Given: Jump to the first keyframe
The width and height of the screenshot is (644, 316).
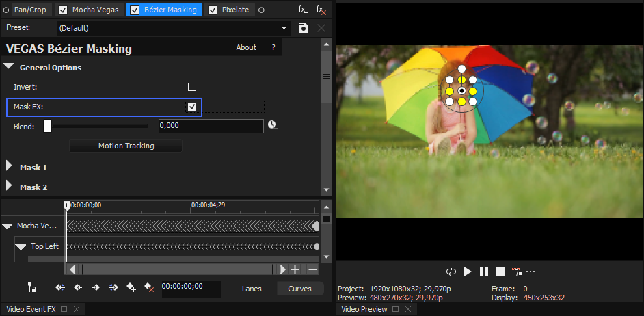Looking at the screenshot, I should 60,288.
